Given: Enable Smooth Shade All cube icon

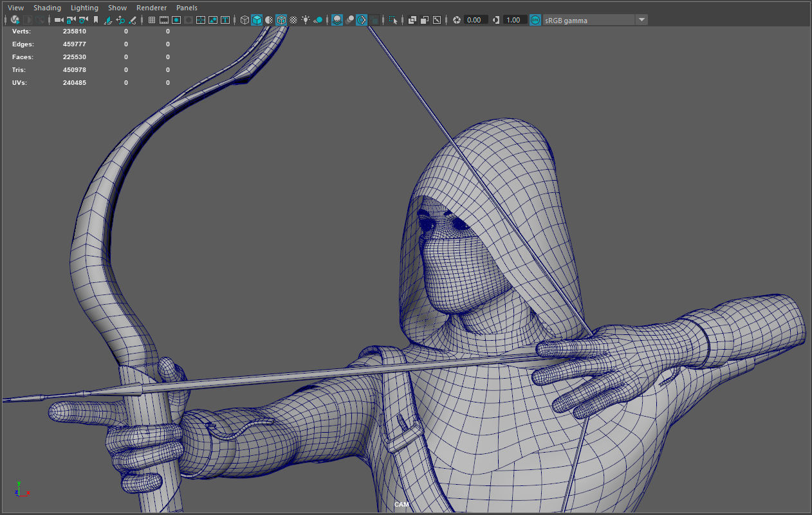Looking at the screenshot, I should pos(257,20).
